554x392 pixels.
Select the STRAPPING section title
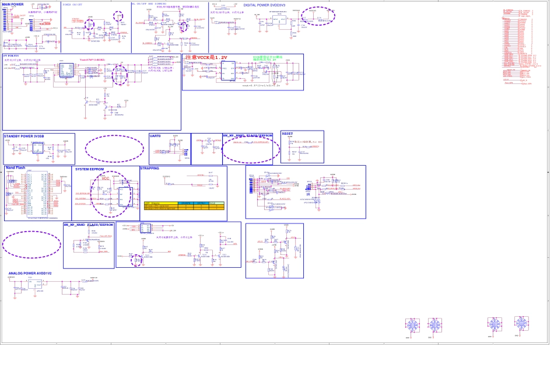149,169
